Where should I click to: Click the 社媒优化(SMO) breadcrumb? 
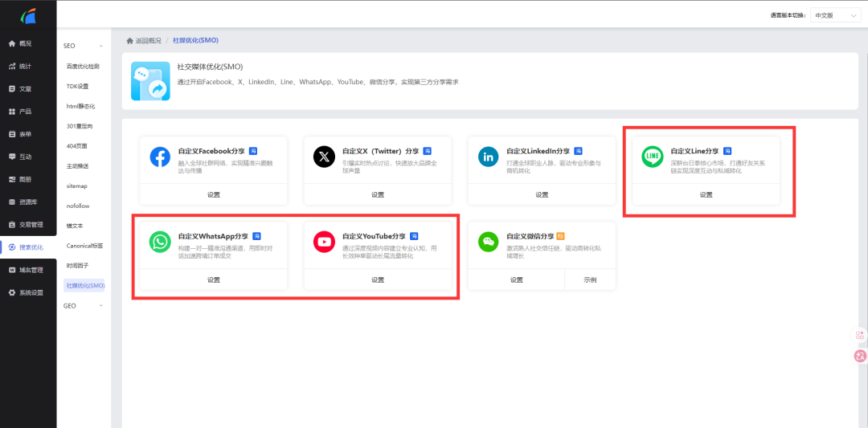(196, 41)
